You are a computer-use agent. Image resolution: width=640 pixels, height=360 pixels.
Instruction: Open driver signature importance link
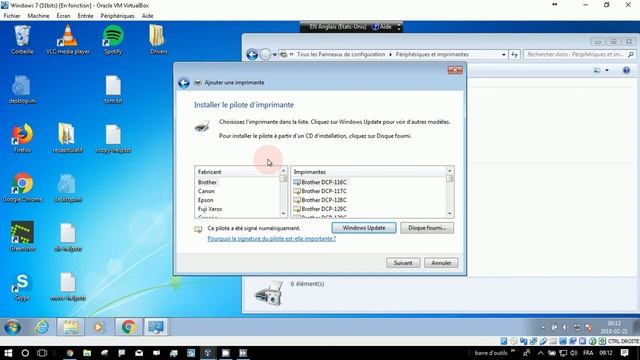[271, 239]
